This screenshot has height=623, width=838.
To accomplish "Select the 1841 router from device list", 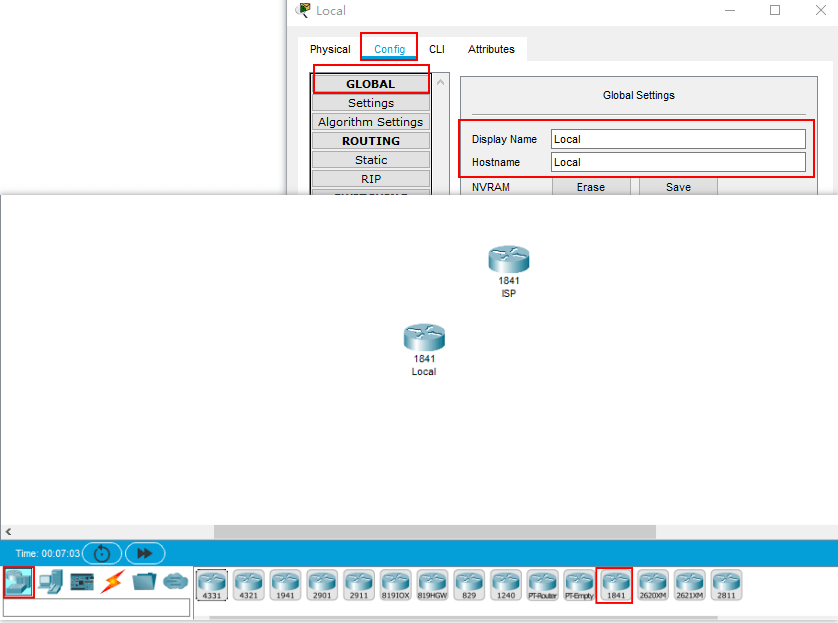I will point(615,583).
